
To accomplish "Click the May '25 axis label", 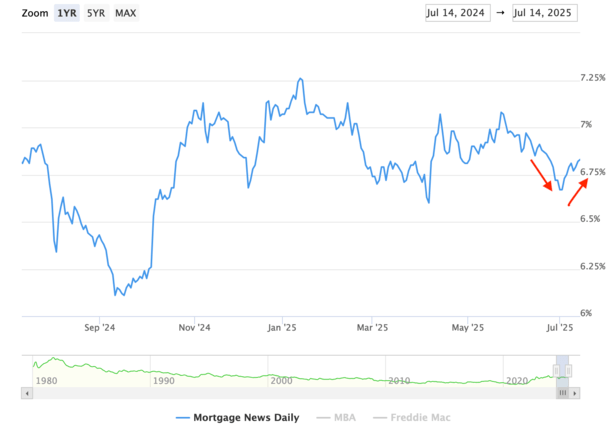I will click(468, 328).
